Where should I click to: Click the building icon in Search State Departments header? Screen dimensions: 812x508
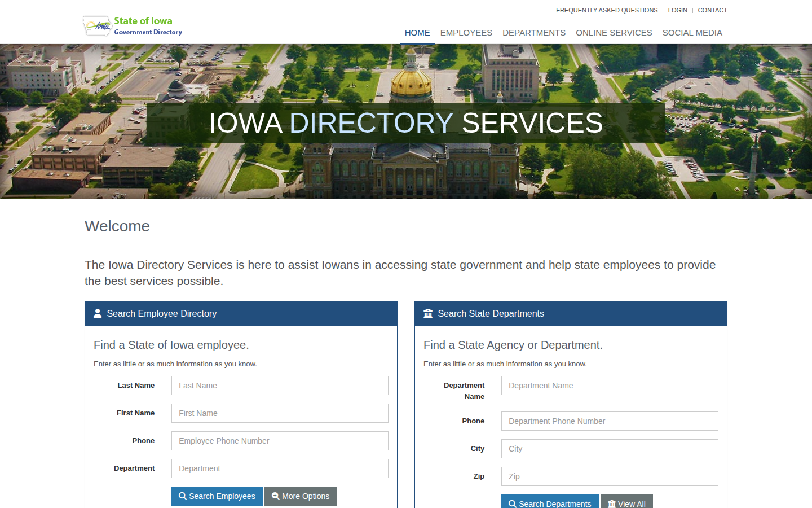428,313
